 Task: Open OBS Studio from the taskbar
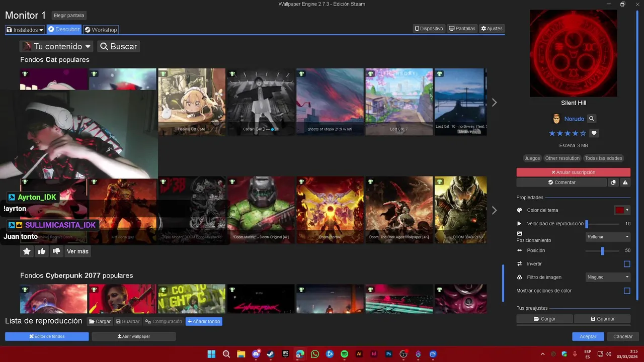click(403, 354)
